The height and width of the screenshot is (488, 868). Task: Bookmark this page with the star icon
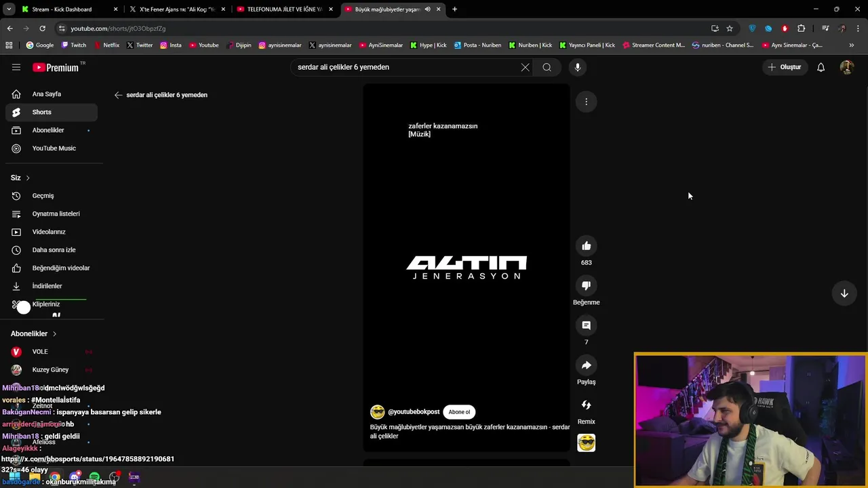point(730,28)
